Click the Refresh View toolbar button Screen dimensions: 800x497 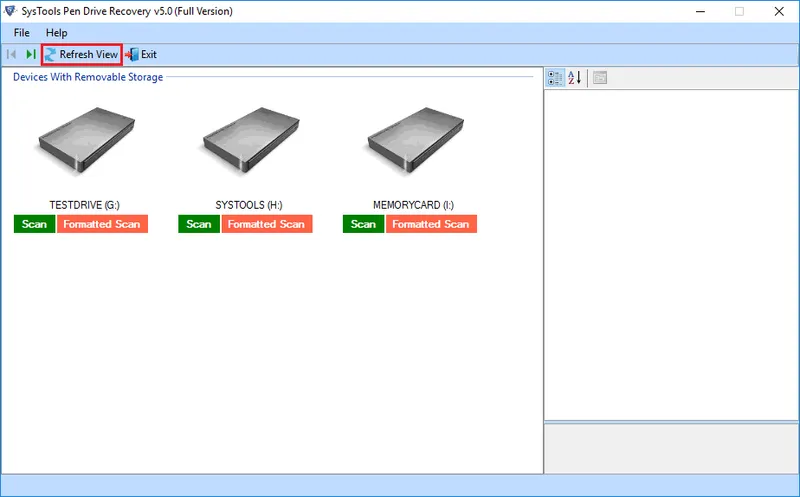coord(81,54)
